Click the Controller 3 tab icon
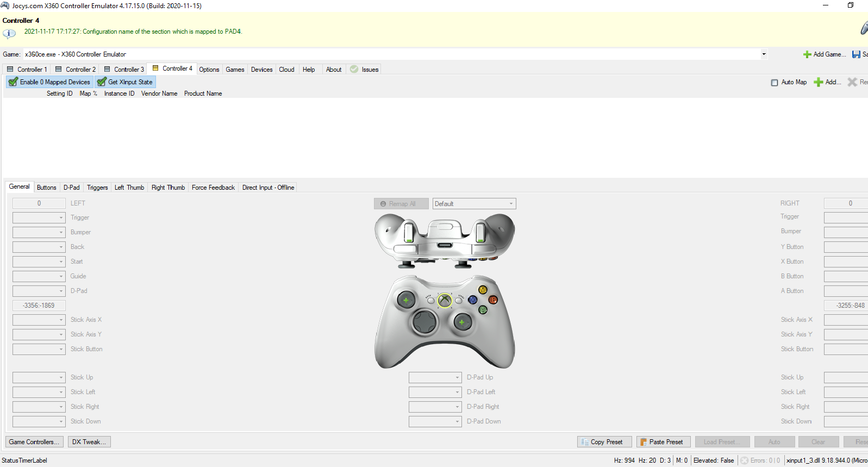The height and width of the screenshot is (467, 868). [x=107, y=69]
